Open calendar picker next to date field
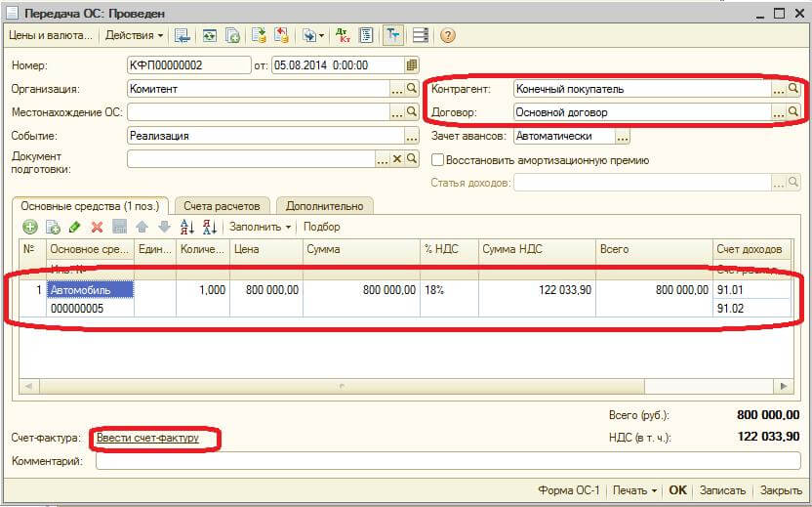Screen dimensions: 812x507 coord(412,65)
